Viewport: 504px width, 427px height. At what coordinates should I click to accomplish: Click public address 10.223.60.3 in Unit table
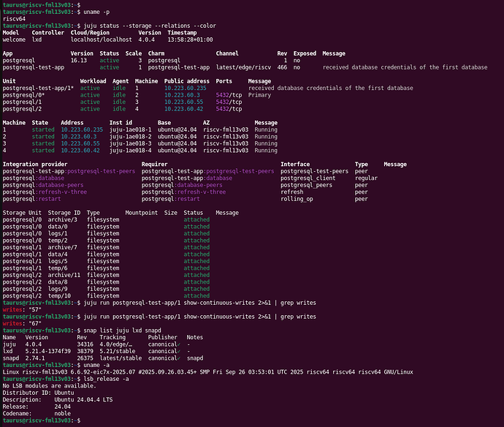[183, 95]
